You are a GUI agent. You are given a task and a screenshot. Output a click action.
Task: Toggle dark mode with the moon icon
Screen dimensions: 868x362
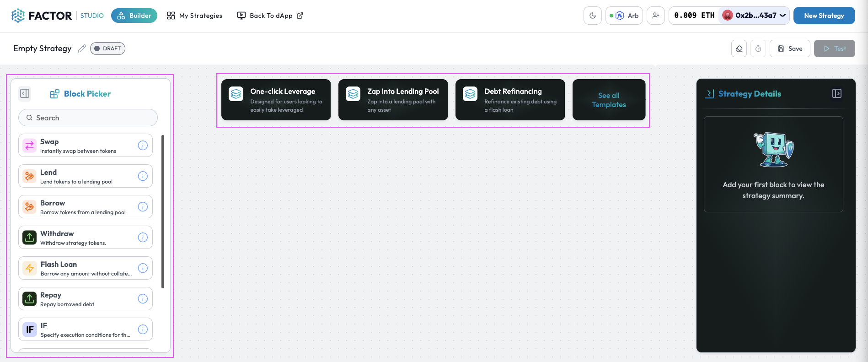[592, 16]
